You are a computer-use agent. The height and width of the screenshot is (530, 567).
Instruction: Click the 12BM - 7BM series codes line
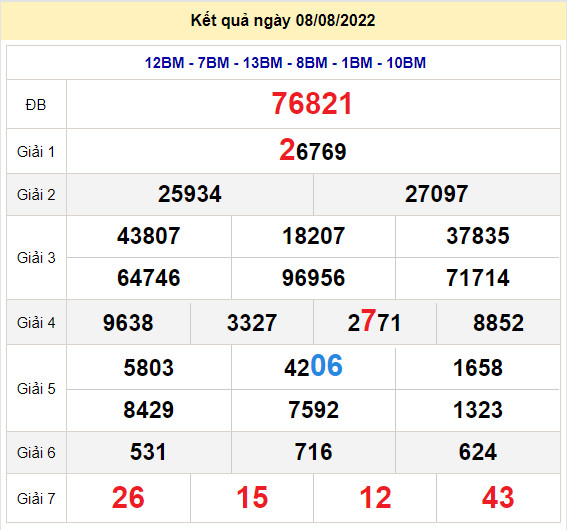[x=285, y=63]
